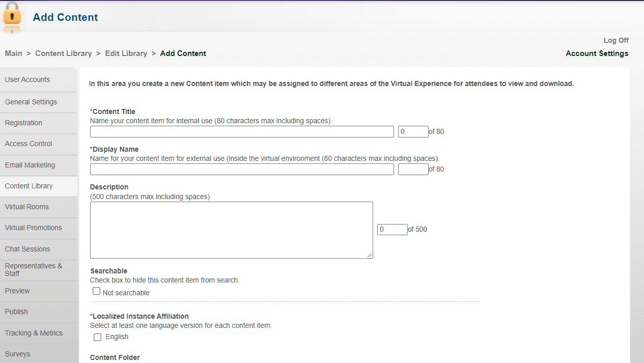Click inside the Description text area
Screen dimensions: 644x363
click(x=231, y=230)
